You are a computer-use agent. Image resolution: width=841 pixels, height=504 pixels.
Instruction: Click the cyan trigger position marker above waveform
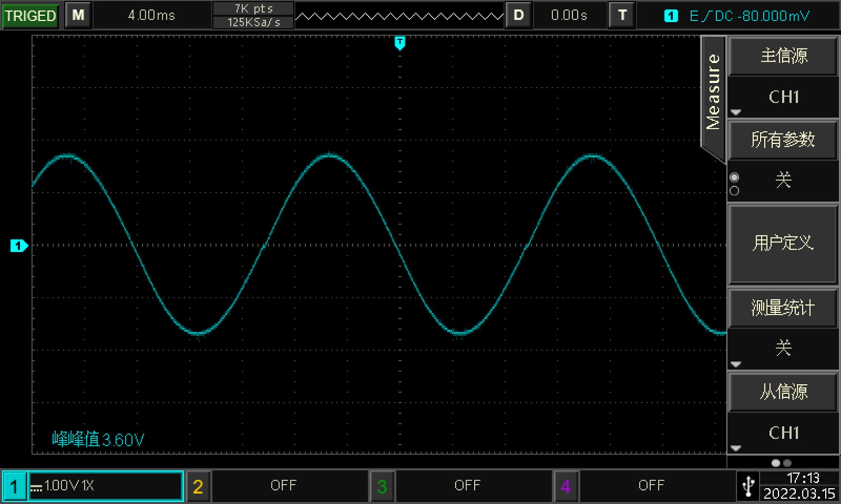tap(399, 43)
